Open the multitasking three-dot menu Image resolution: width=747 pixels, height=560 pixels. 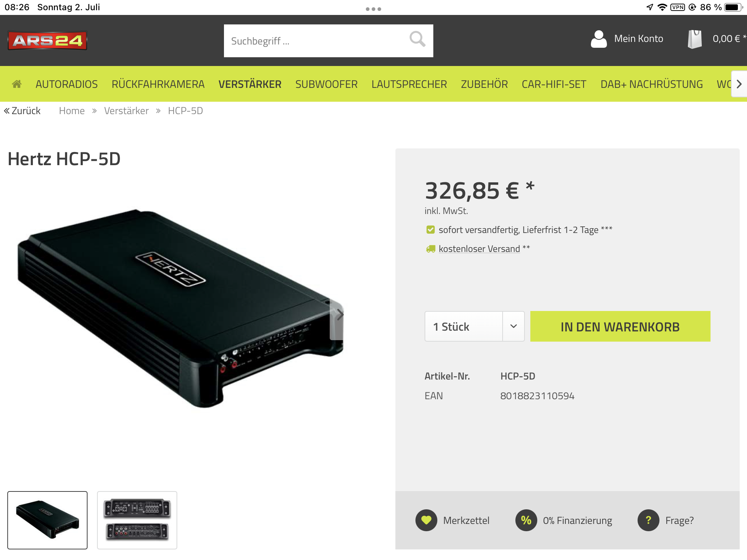coord(373,9)
